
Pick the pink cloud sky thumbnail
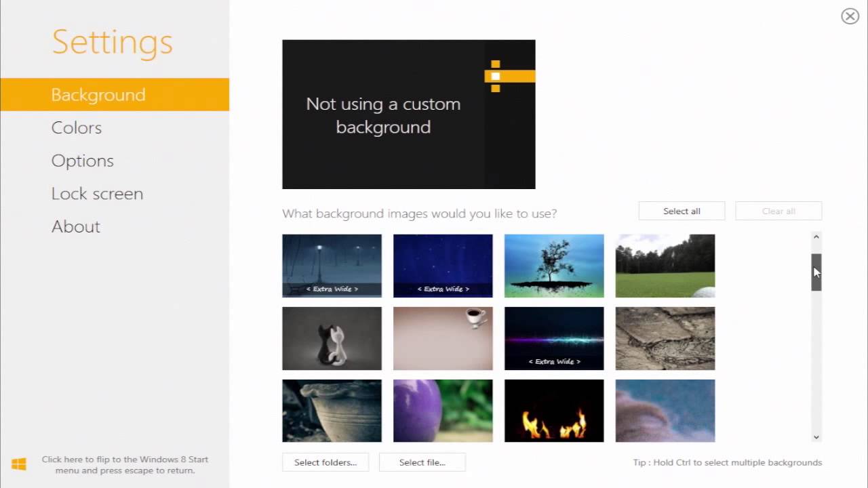point(665,411)
